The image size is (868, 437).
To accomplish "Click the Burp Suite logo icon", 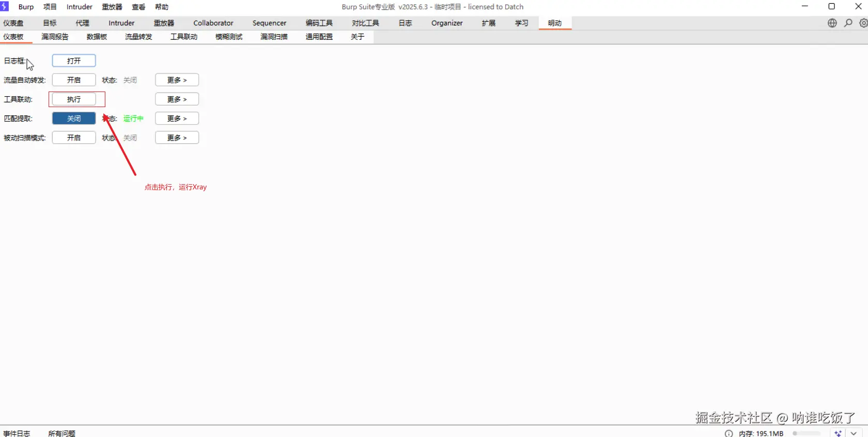I will click(x=5, y=6).
